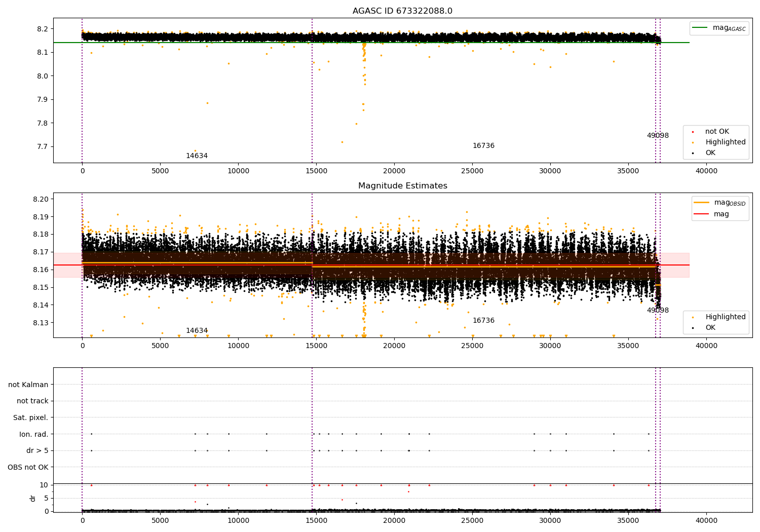Click y-tick '8.16' on middle plot
The height and width of the screenshot is (532, 760).
(x=41, y=270)
